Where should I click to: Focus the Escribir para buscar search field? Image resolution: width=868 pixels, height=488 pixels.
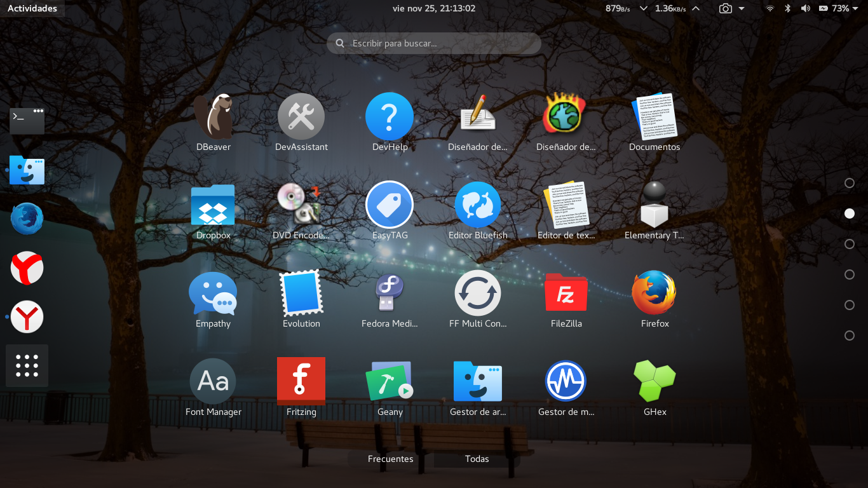click(434, 43)
